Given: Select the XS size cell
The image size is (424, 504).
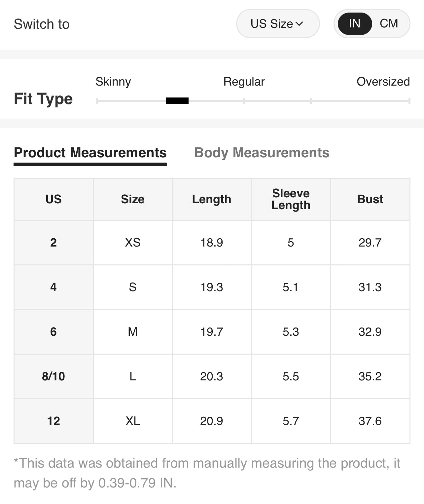Looking at the screenshot, I should pos(133,243).
